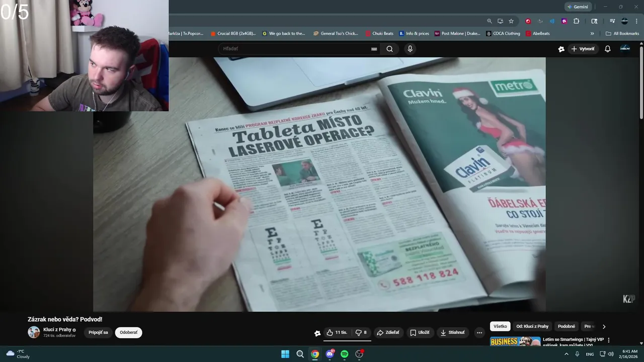Open the blue sound wave extension icon
Image resolution: width=644 pixels, height=362 pixels.
tap(552, 21)
